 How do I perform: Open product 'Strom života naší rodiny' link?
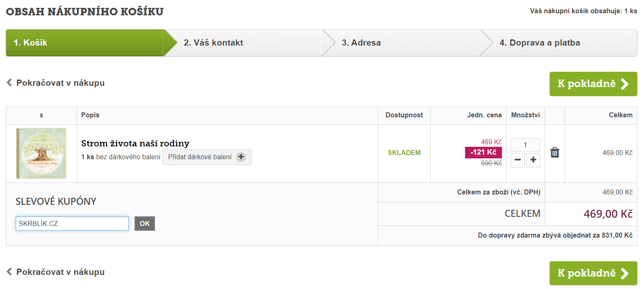click(x=135, y=143)
